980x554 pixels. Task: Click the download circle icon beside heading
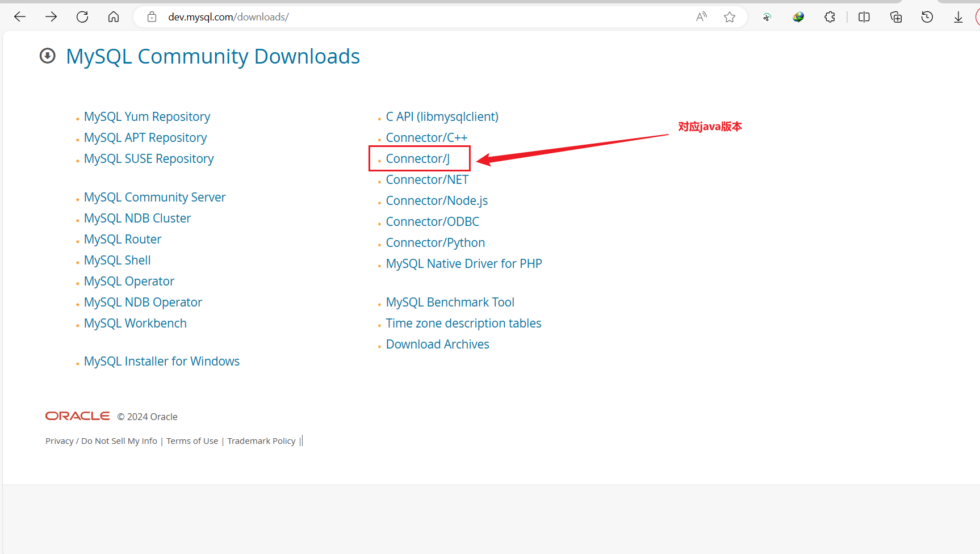48,56
